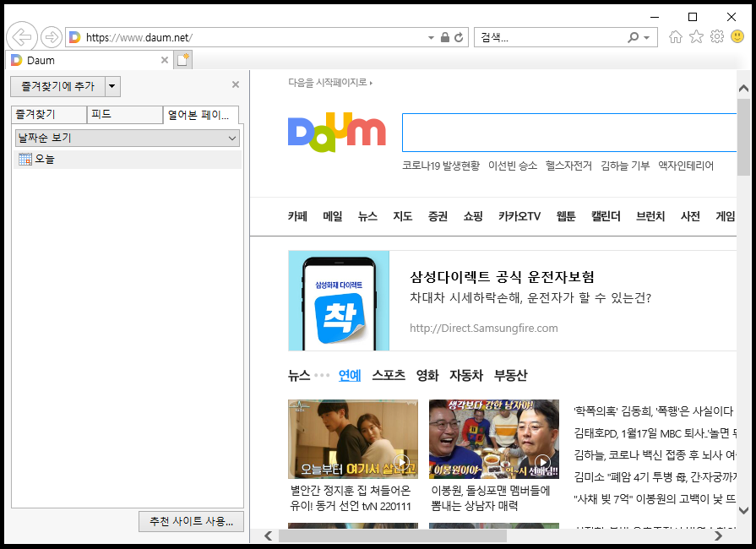This screenshot has height=549, width=756.
Task: Open the search provider dropdown arrow
Action: click(646, 38)
